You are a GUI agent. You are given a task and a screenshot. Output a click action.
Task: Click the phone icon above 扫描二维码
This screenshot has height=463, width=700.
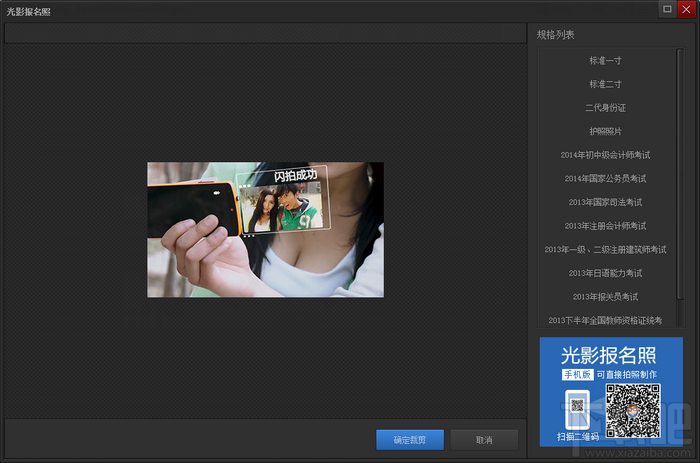point(577,409)
